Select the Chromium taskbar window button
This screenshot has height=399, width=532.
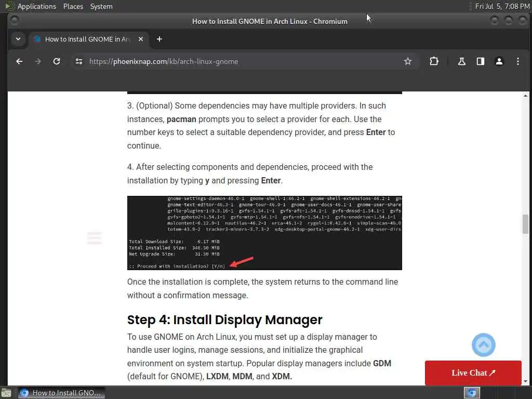(x=61, y=393)
